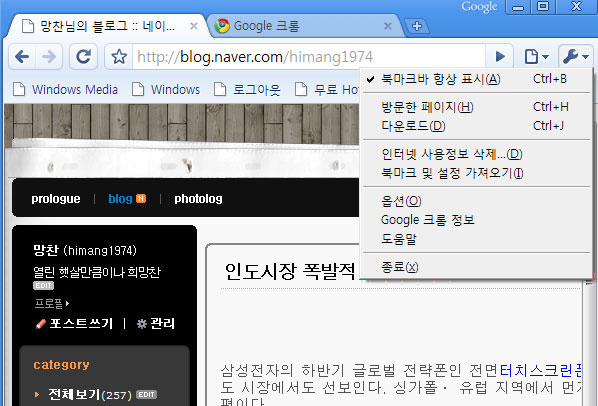The image size is (598, 406).
Task: Open the page control menu
Action: click(x=536, y=57)
